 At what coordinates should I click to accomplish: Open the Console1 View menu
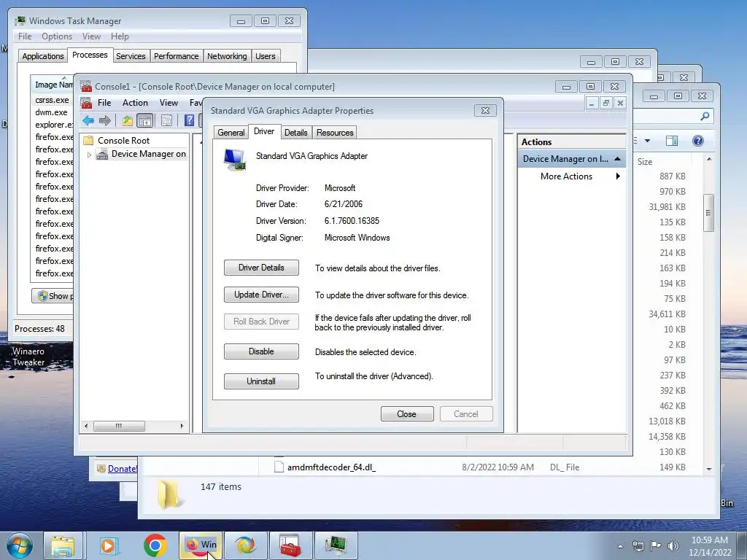(x=169, y=103)
